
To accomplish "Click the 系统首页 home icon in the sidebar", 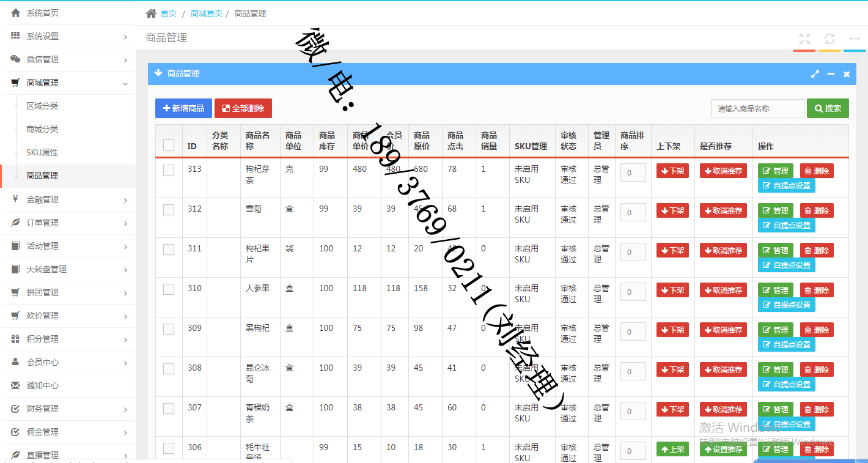I will coord(16,13).
